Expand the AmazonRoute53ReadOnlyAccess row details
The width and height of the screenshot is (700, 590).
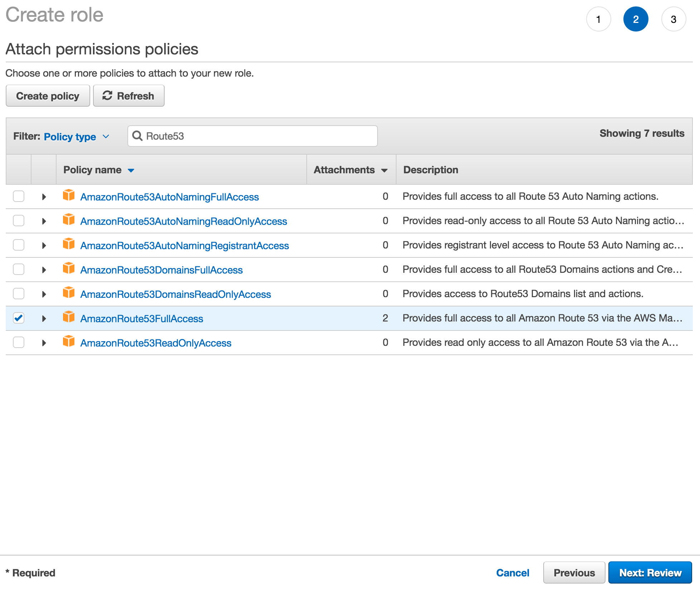44,343
